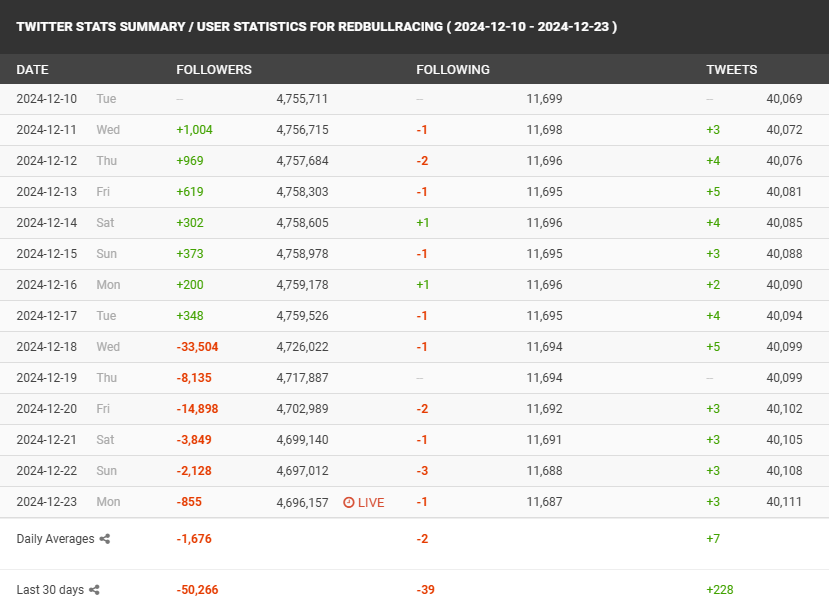Click the follower count 4,755,711
This screenshot has width=829, height=607.
[x=302, y=99]
